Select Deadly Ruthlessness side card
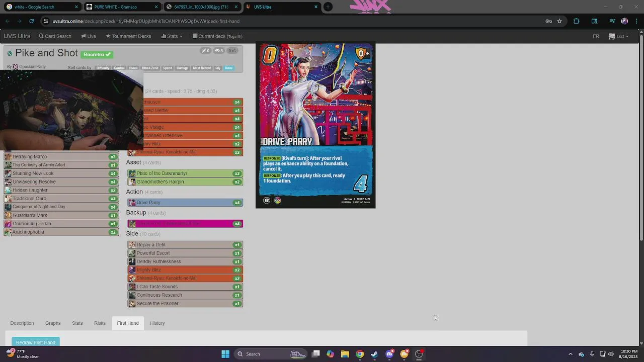 (185, 261)
